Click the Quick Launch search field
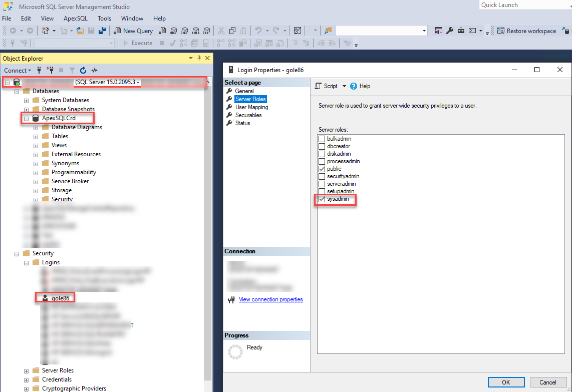 pyautogui.click(x=525, y=5)
